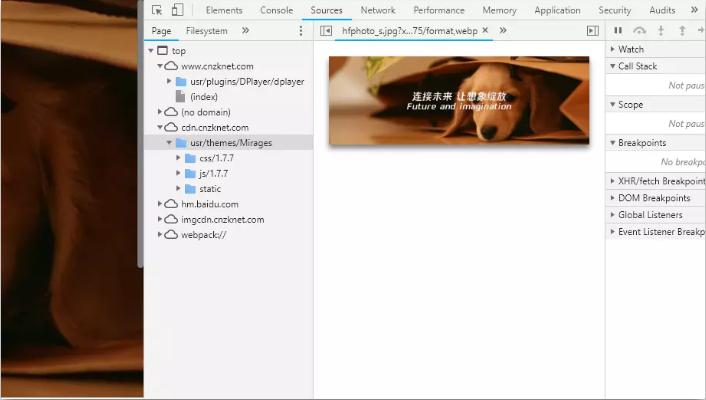This screenshot has width=706, height=400.
Task: Click the js/1.7.7 folder icon
Action: [190, 173]
